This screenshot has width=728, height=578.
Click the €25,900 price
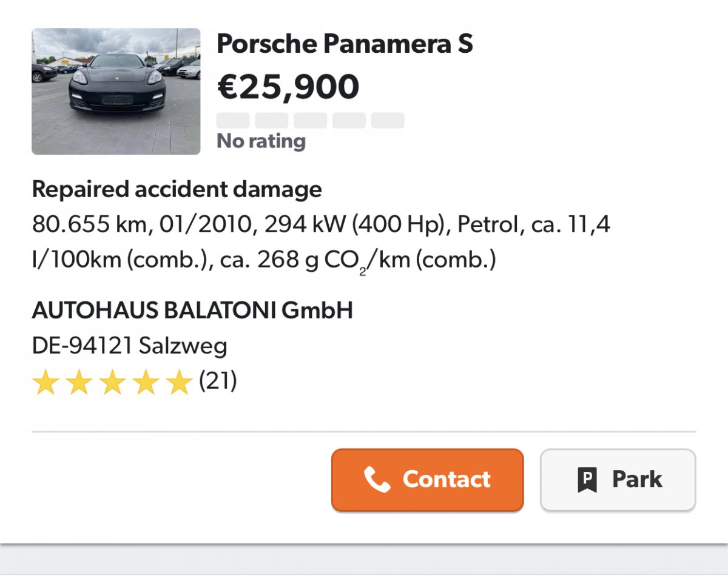[288, 86]
